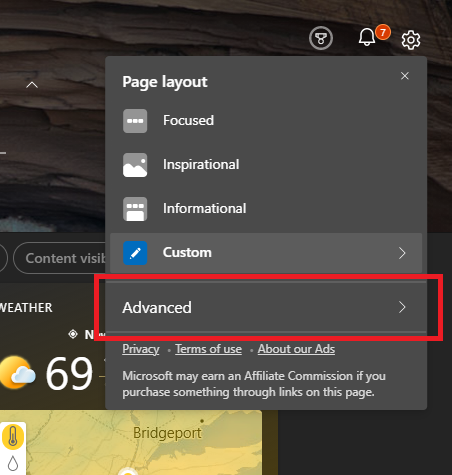The image size is (452, 475).
Task: Expand the Custom layout chevron
Action: coord(402,253)
